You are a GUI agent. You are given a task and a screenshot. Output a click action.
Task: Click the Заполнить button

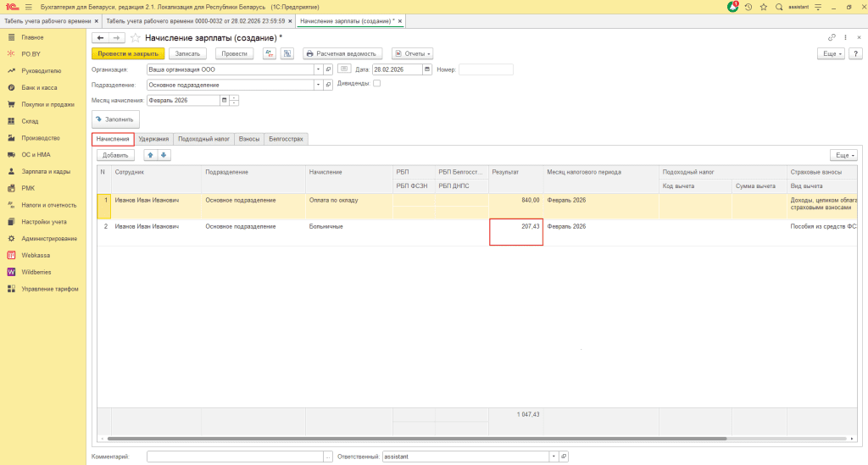[114, 119]
